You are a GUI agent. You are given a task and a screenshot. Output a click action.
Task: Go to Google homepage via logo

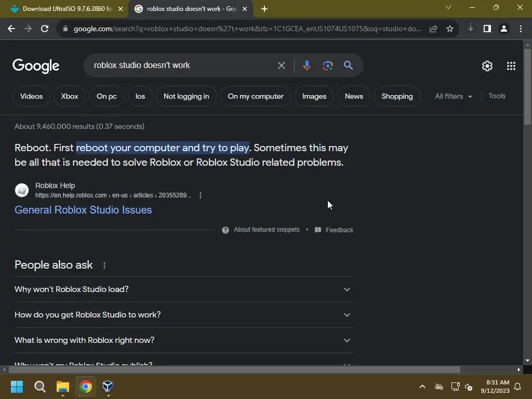point(36,66)
